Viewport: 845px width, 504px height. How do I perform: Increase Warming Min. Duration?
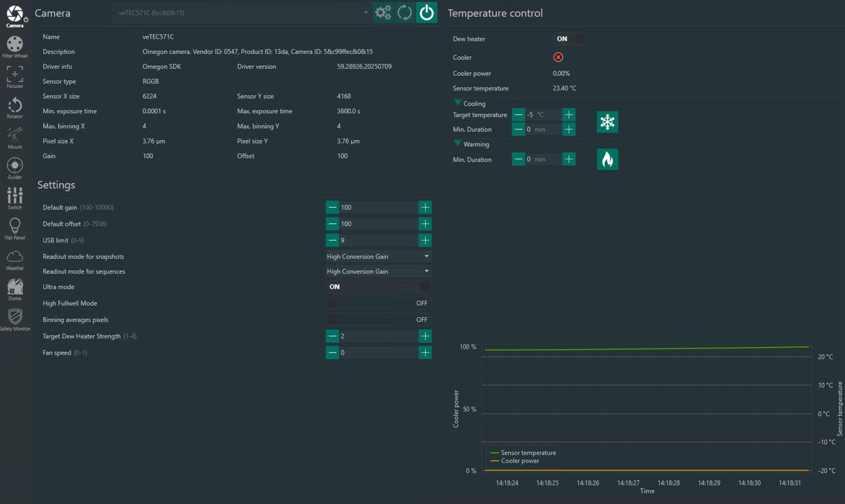point(569,159)
